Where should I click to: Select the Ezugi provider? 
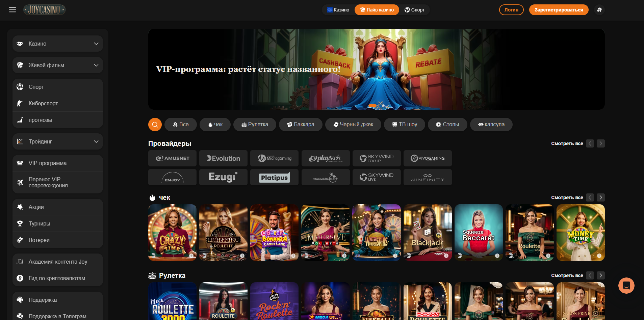223,177
